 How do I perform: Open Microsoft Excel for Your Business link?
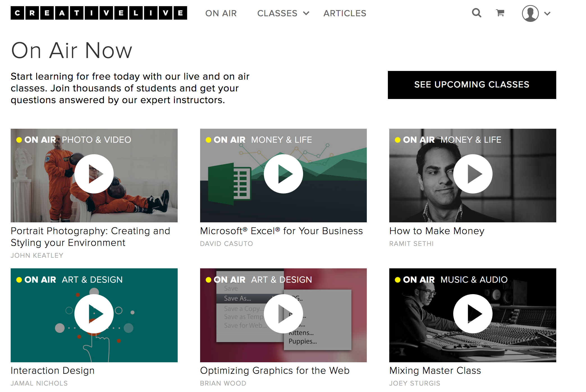pos(281,231)
